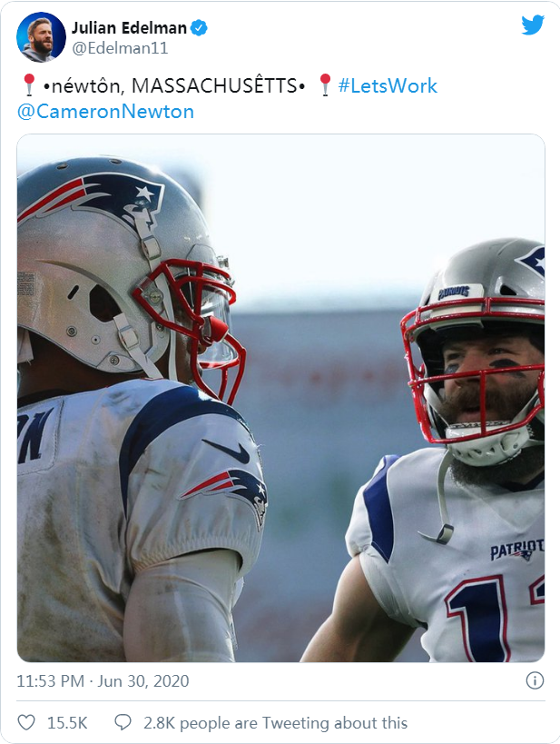The width and height of the screenshot is (560, 744).
Task: Like the tweet with the heart icon
Action: (x=26, y=722)
